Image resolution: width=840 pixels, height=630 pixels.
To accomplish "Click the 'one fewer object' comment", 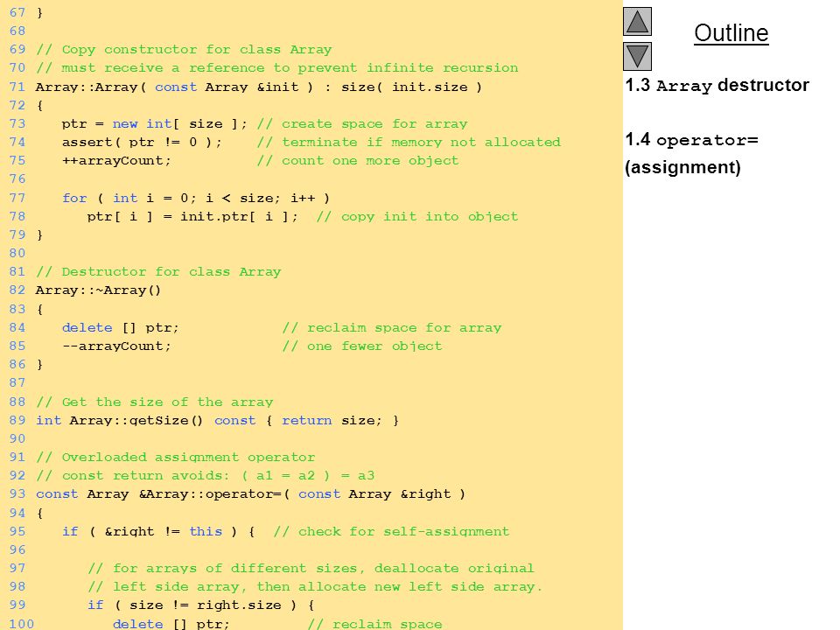I will 362,346.
